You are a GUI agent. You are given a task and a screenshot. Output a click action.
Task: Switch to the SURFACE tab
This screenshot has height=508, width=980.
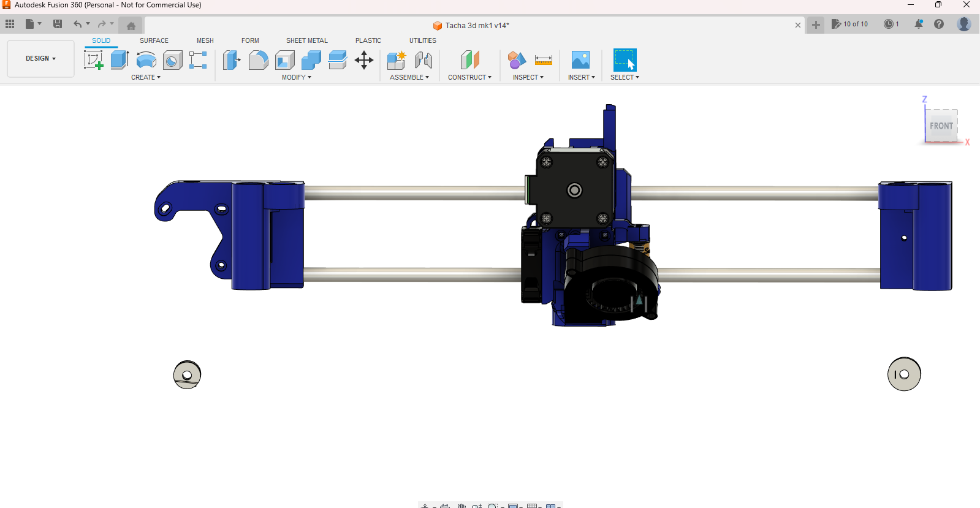(154, 40)
